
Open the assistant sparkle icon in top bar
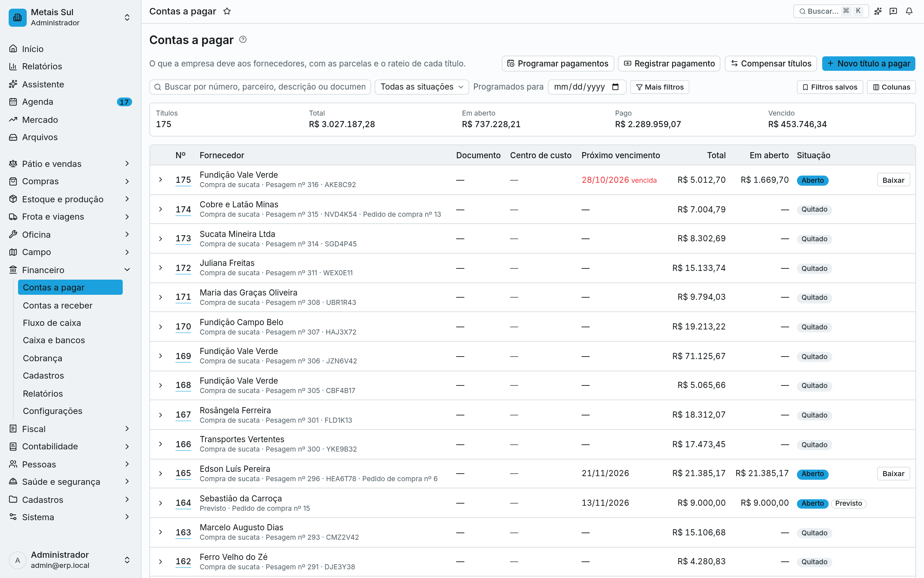[x=878, y=11]
